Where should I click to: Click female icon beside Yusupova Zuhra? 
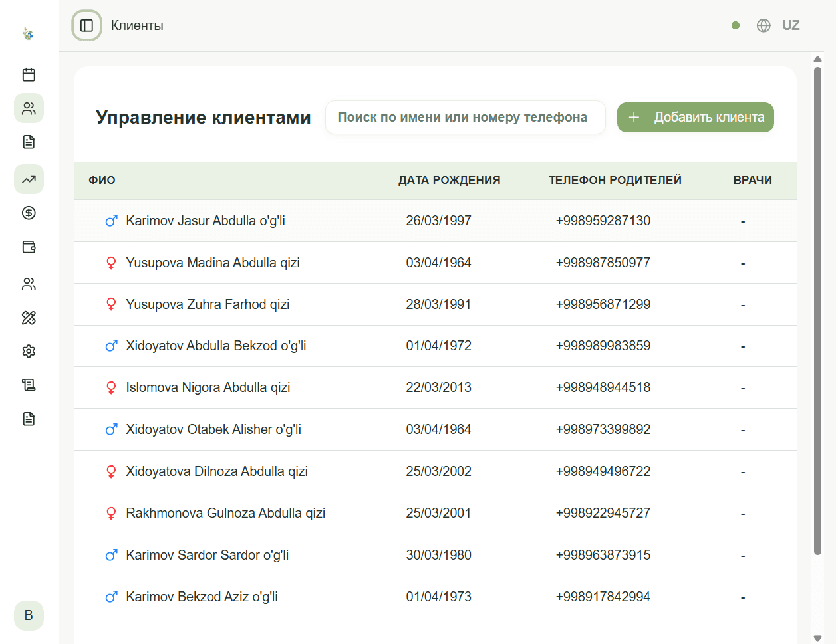point(112,304)
